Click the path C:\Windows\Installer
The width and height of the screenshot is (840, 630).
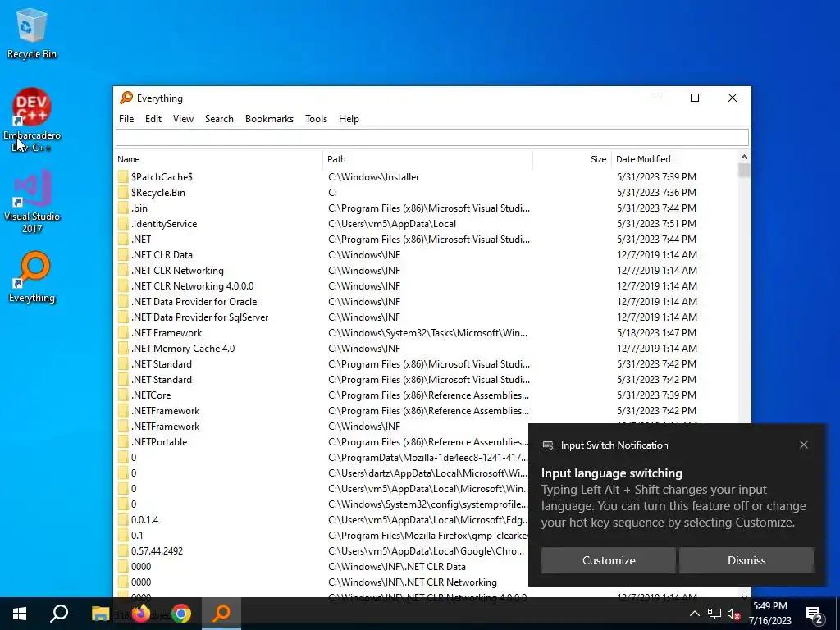point(374,177)
